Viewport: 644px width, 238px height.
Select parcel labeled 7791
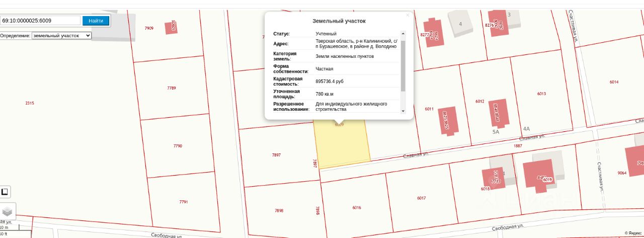(184, 202)
